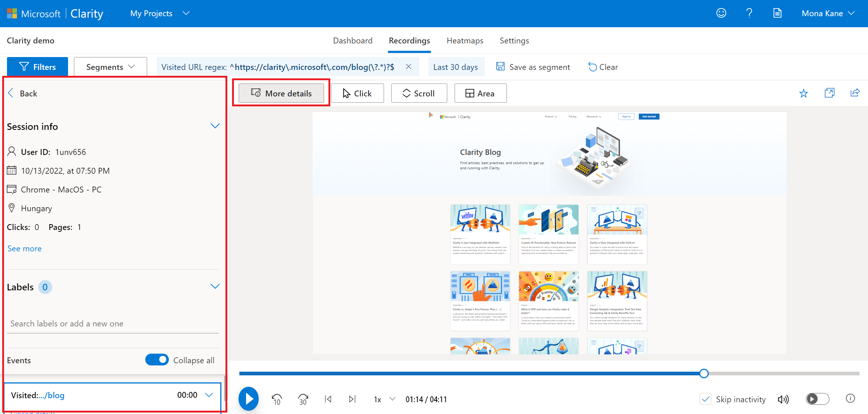Open the /blog visited link
Screen dimensions: 868x414
pos(51,395)
